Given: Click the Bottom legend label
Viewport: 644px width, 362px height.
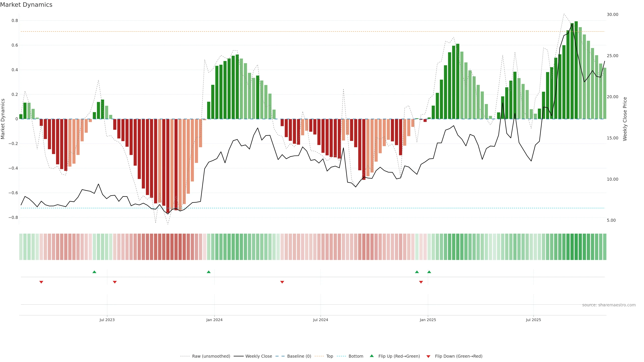Looking at the screenshot, I should click(356, 356).
